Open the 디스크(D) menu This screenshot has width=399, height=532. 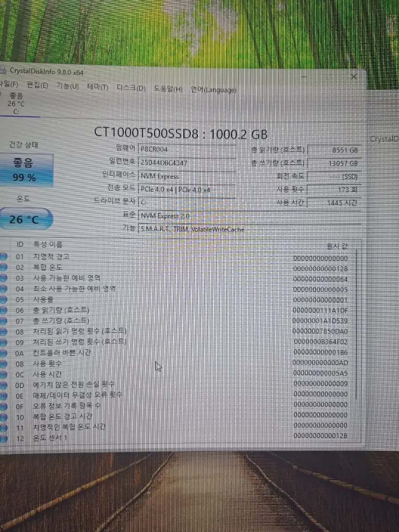131,88
